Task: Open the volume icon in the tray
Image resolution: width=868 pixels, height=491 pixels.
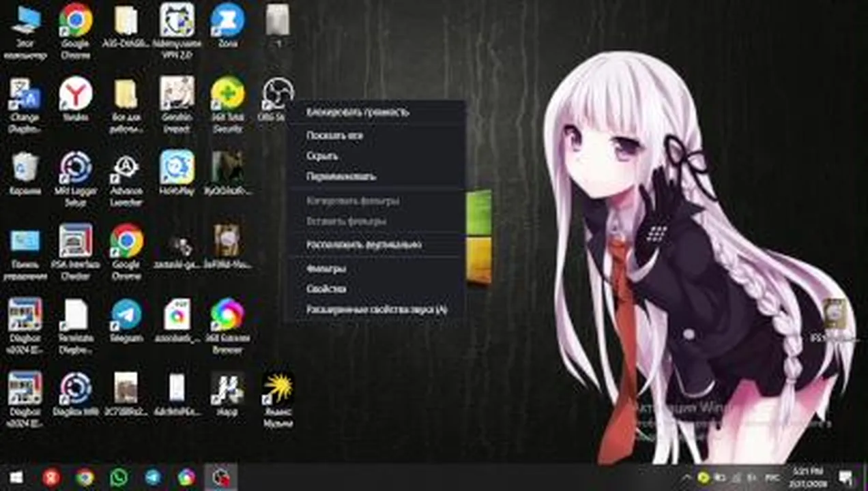Action: click(753, 477)
